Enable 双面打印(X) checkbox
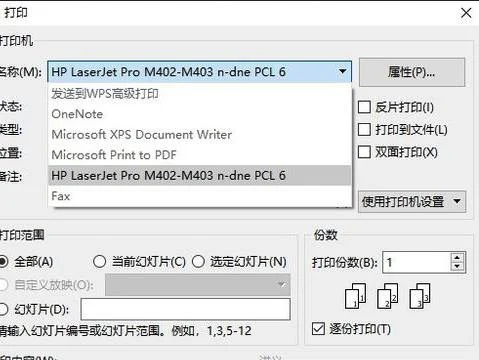Viewport: 479px width, 360px height. (364, 152)
